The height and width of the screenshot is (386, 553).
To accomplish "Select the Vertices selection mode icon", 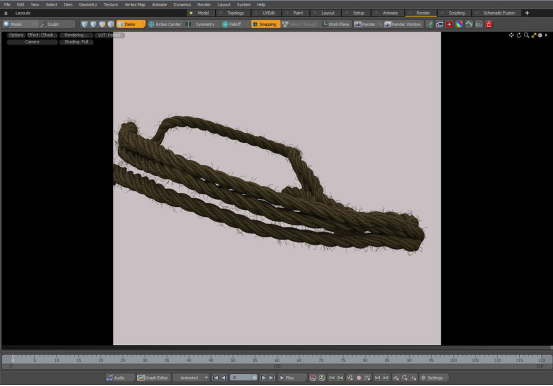I will pyautogui.click(x=84, y=24).
